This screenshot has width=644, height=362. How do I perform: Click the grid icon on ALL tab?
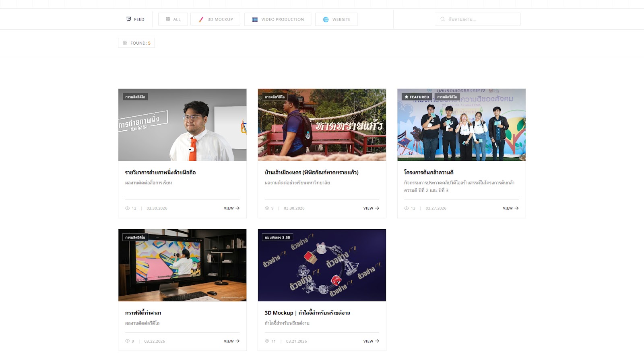click(x=168, y=19)
